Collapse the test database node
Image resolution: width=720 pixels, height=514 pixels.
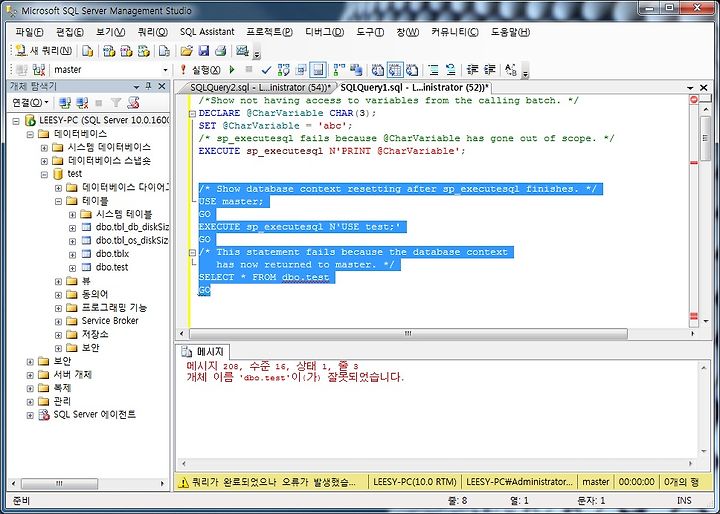point(44,175)
